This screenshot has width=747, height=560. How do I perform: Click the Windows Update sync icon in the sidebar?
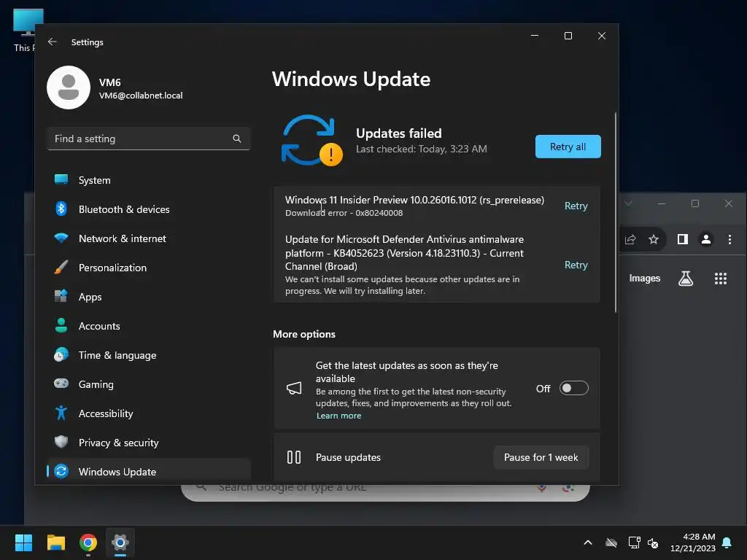click(61, 472)
